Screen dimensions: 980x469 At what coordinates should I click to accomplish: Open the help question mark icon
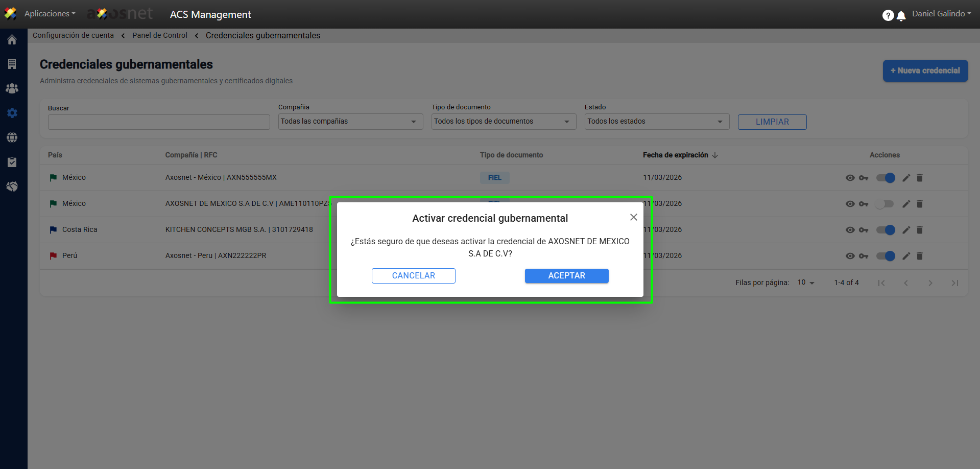888,15
